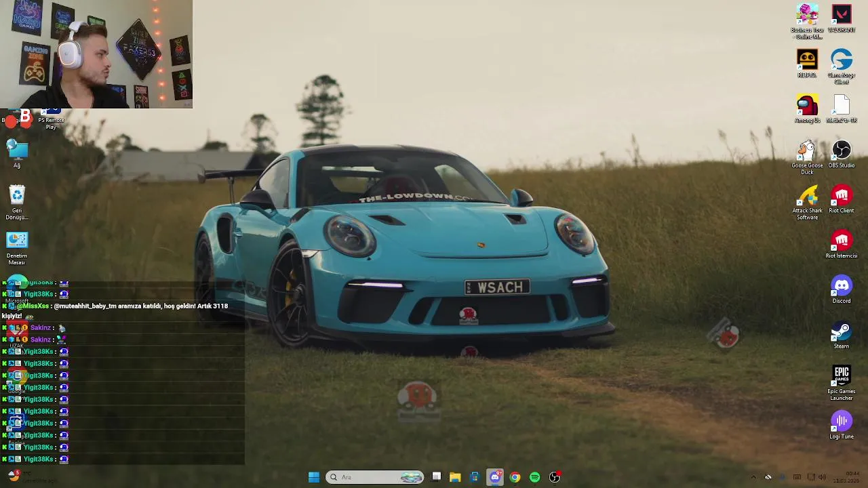Switch to Discord in the taskbar
Screen dimensions: 868x488
495,477
